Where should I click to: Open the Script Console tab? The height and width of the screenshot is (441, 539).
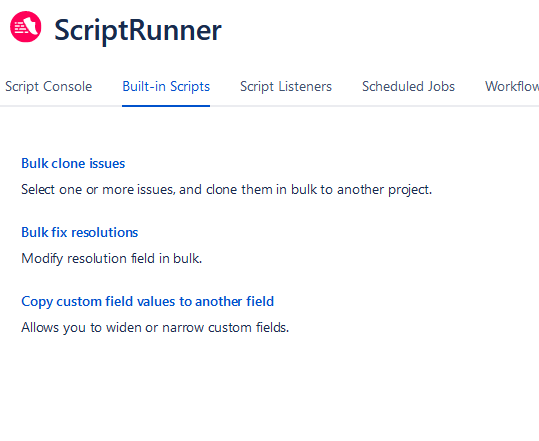click(x=48, y=86)
